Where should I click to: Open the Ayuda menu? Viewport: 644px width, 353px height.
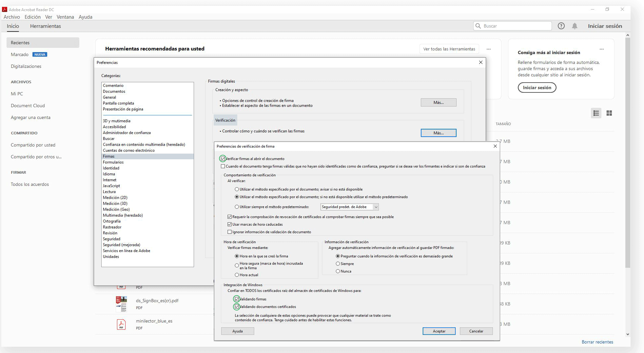tap(85, 17)
